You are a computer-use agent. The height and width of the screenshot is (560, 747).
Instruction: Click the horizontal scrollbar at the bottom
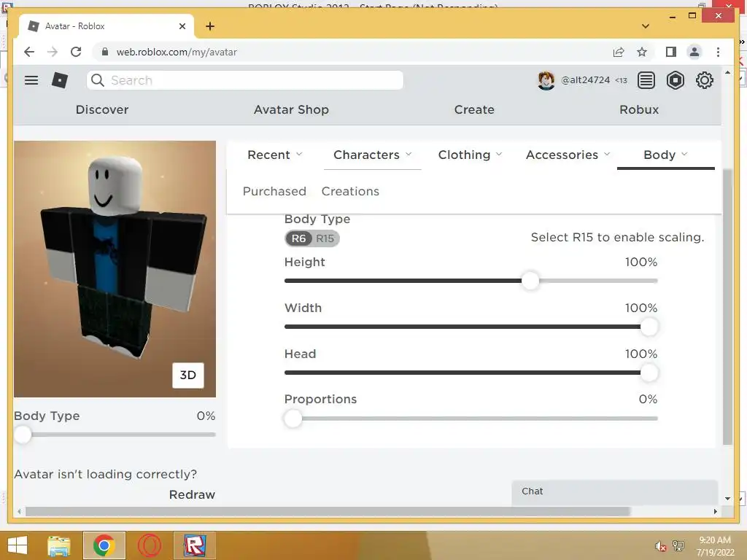(328, 511)
